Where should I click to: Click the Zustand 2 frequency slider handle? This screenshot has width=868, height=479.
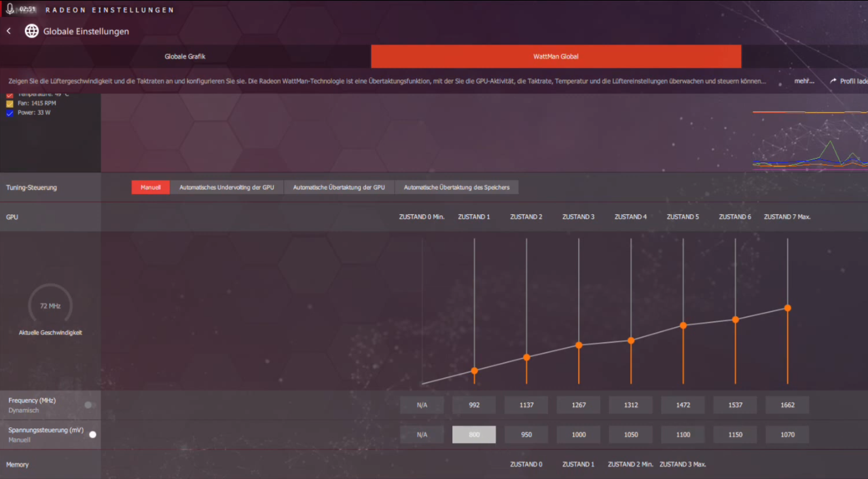526,357
